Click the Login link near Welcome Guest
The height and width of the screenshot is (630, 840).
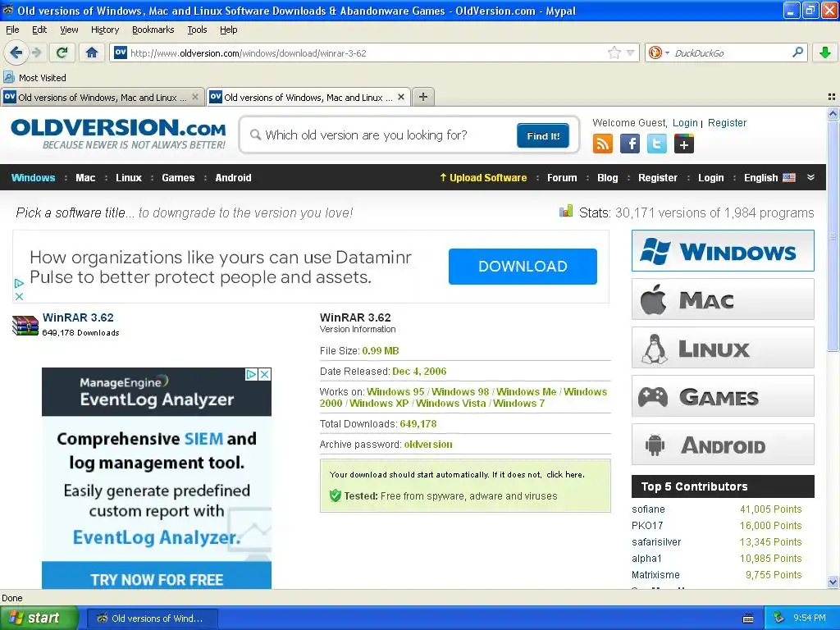click(x=685, y=123)
